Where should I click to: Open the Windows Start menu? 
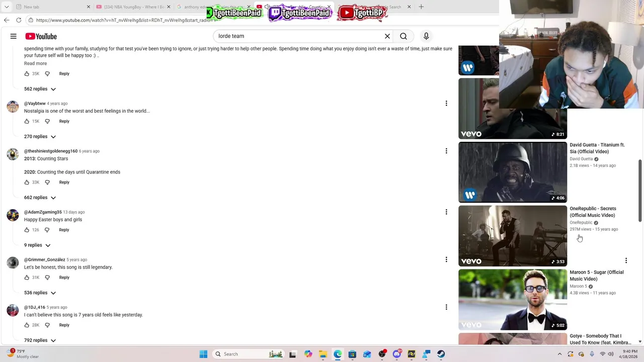(203, 354)
